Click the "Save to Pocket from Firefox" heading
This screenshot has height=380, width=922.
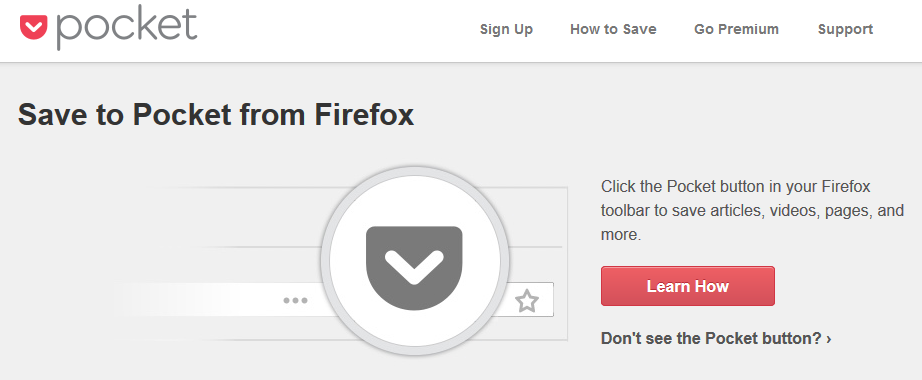click(216, 115)
